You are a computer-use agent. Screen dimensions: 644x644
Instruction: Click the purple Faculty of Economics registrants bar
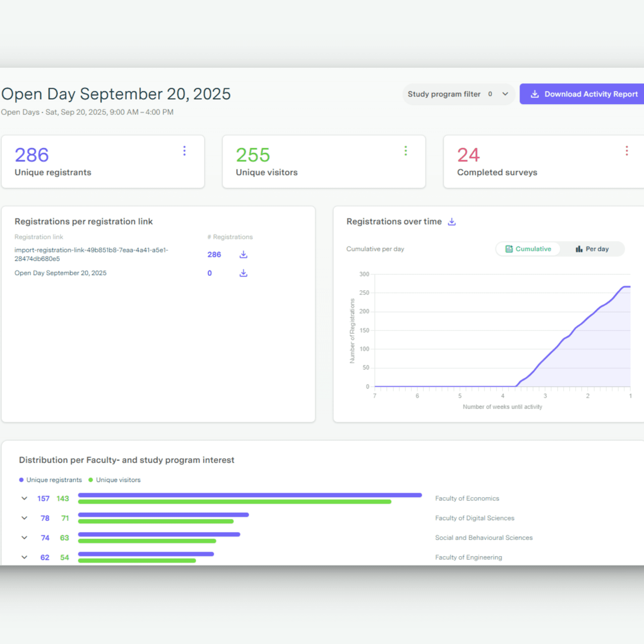(x=250, y=495)
